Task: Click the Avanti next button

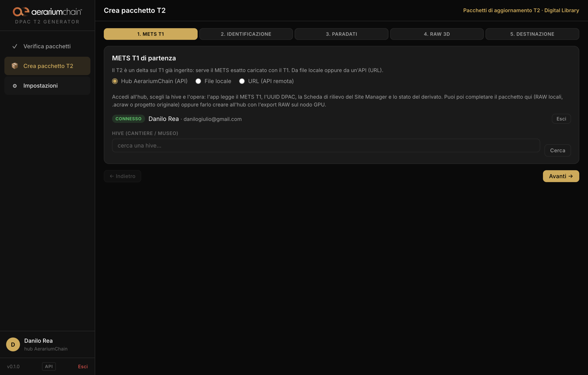Action: point(561,176)
